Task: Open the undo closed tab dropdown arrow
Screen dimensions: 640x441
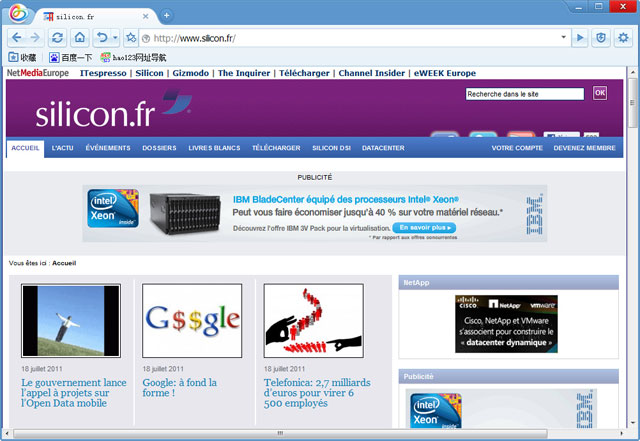Action: [x=115, y=38]
